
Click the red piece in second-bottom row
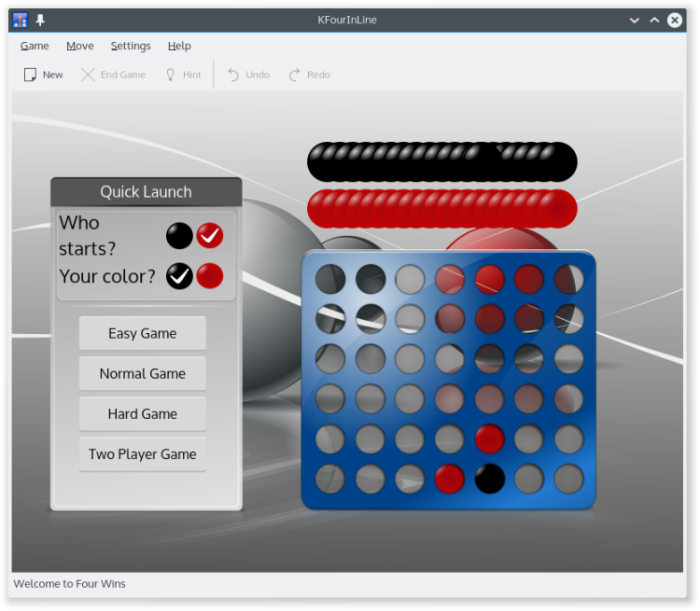(x=490, y=438)
